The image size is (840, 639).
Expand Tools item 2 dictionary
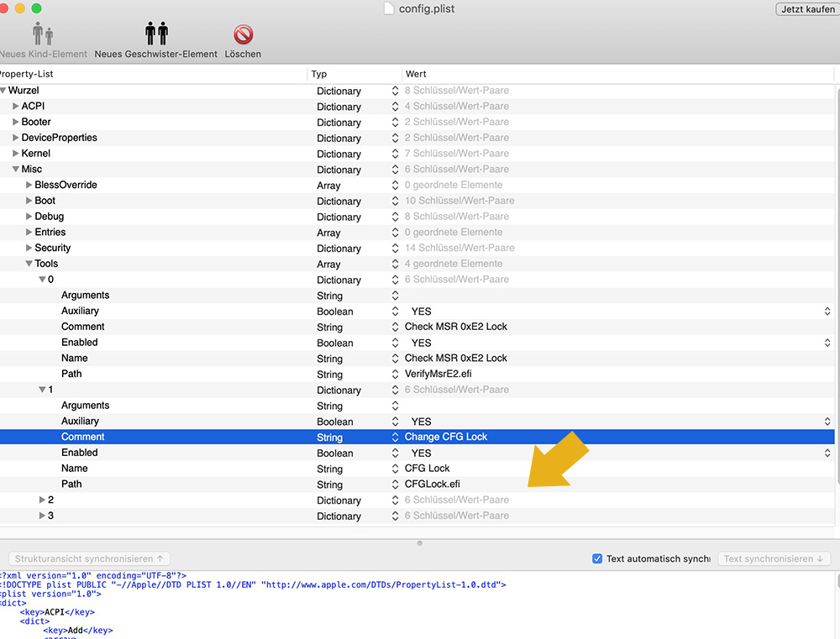[x=42, y=500]
